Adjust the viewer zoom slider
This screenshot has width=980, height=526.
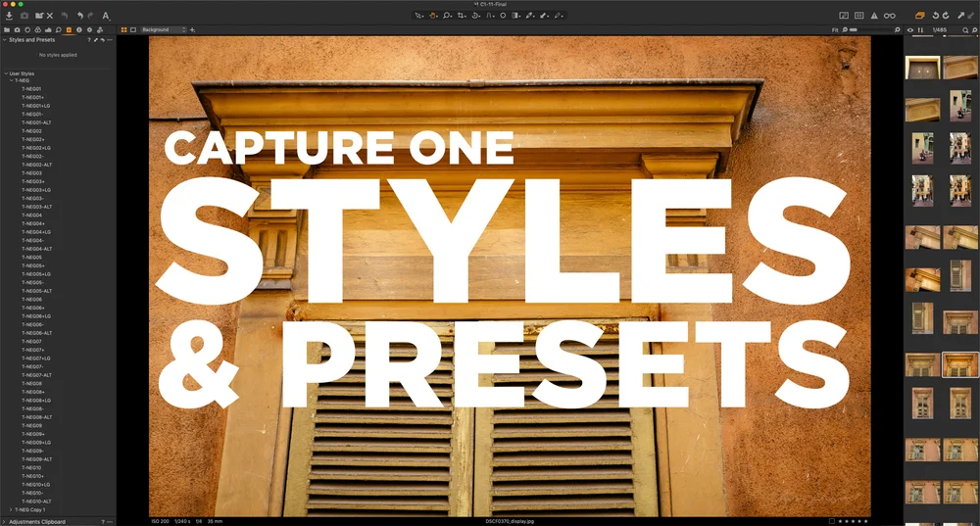[872, 30]
